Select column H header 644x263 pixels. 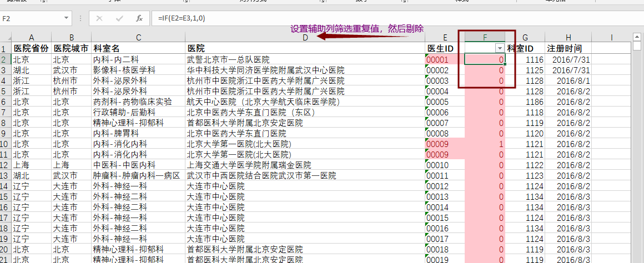coord(568,37)
